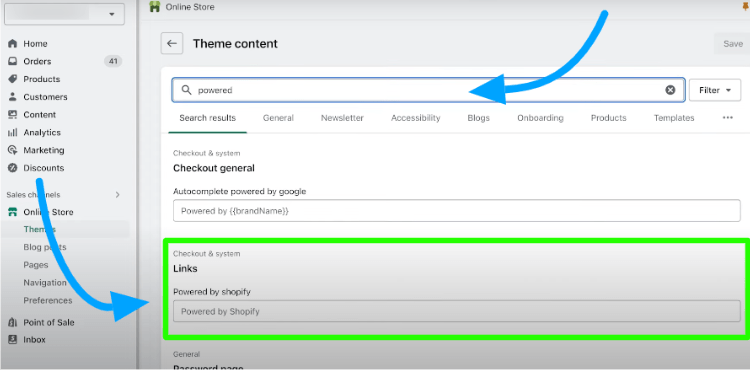
Task: Open Blog posts in sidebar
Action: pyautogui.click(x=45, y=247)
